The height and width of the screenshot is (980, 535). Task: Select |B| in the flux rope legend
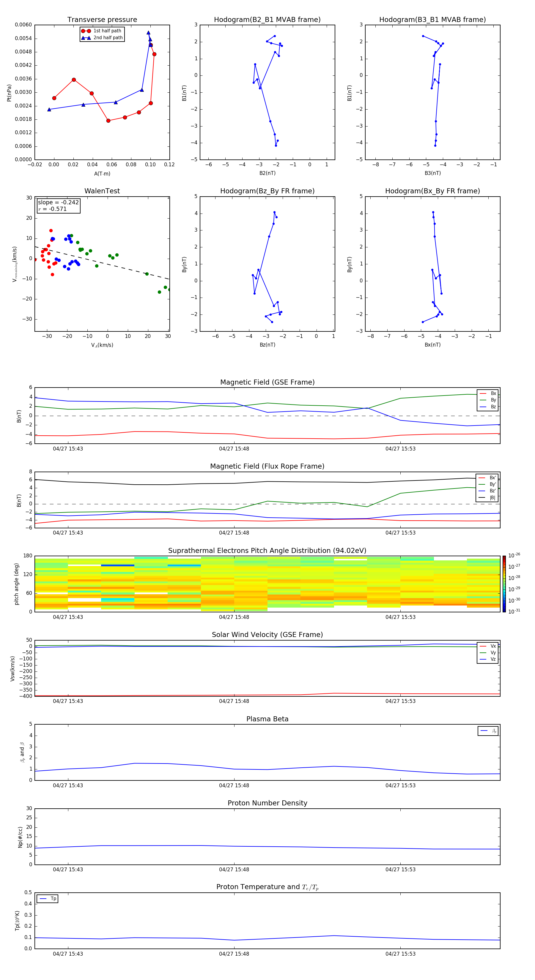point(488,498)
